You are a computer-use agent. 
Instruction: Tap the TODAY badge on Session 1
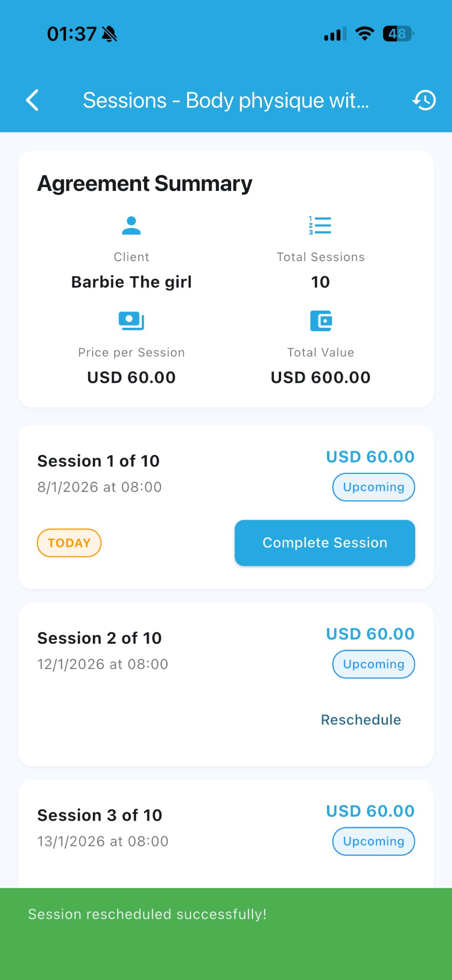click(x=69, y=543)
